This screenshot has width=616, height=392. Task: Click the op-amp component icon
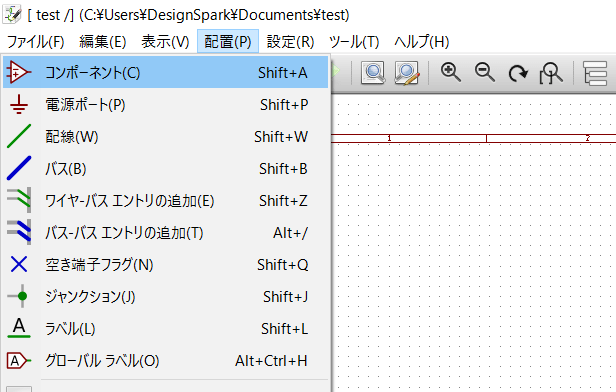point(18,72)
